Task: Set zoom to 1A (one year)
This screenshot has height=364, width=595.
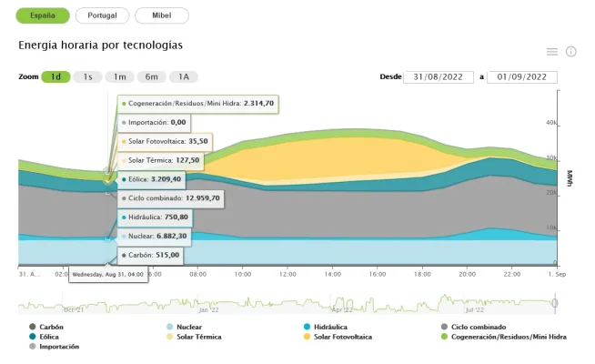Action: click(x=184, y=76)
